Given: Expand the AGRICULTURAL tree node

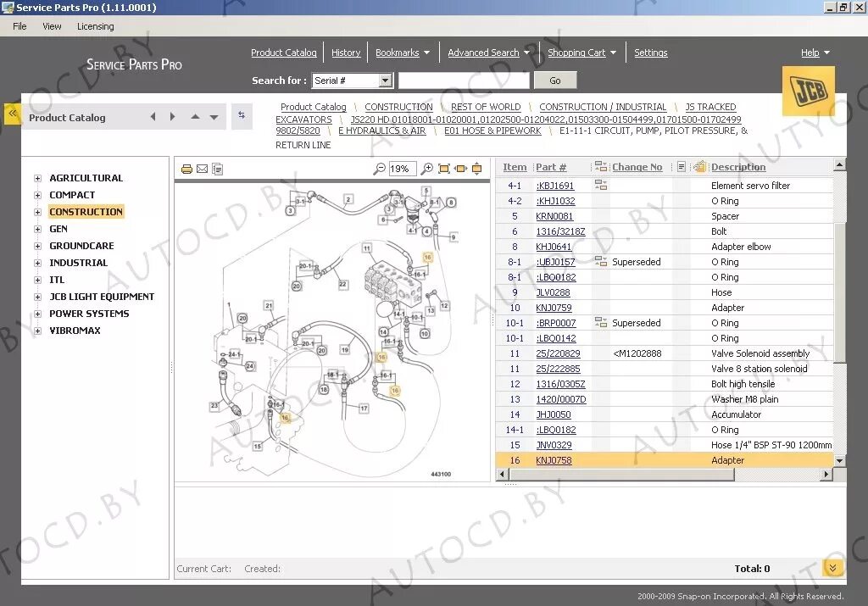Looking at the screenshot, I should 37,178.
